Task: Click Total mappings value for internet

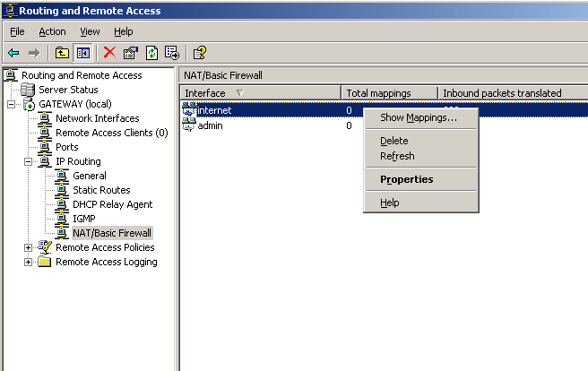Action: click(350, 110)
